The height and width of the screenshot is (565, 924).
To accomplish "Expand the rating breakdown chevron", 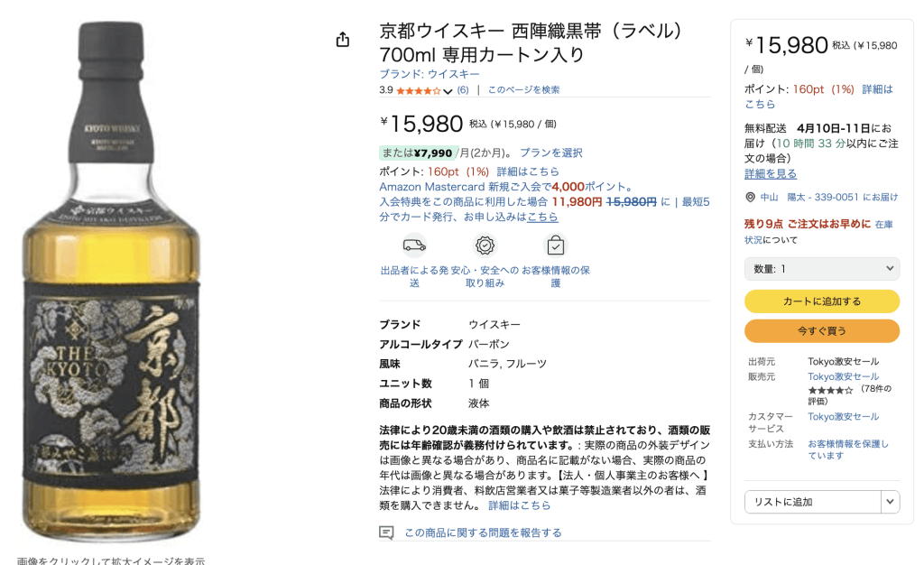I will click(448, 91).
